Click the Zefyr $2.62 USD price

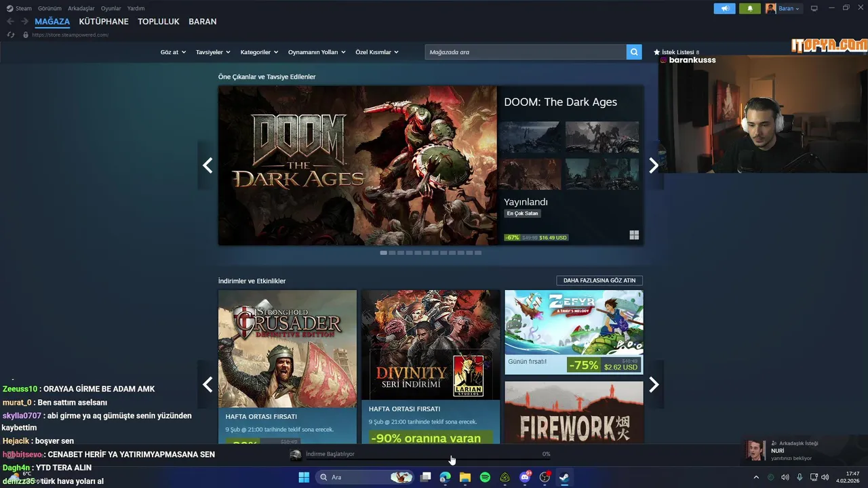(620, 367)
